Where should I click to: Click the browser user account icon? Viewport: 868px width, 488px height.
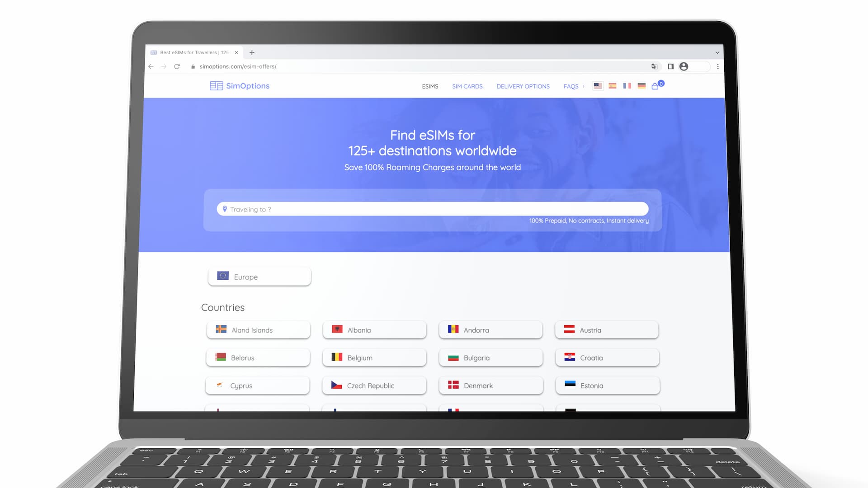(x=684, y=66)
